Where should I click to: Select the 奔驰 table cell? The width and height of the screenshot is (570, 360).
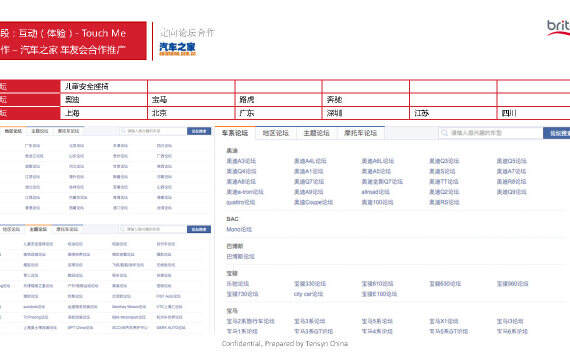[x=366, y=100]
